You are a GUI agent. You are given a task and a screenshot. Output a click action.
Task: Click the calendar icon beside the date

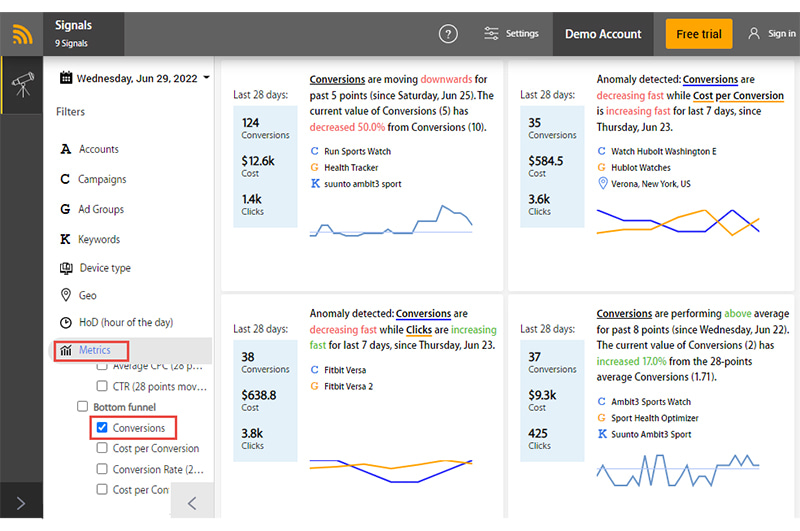[x=66, y=78]
